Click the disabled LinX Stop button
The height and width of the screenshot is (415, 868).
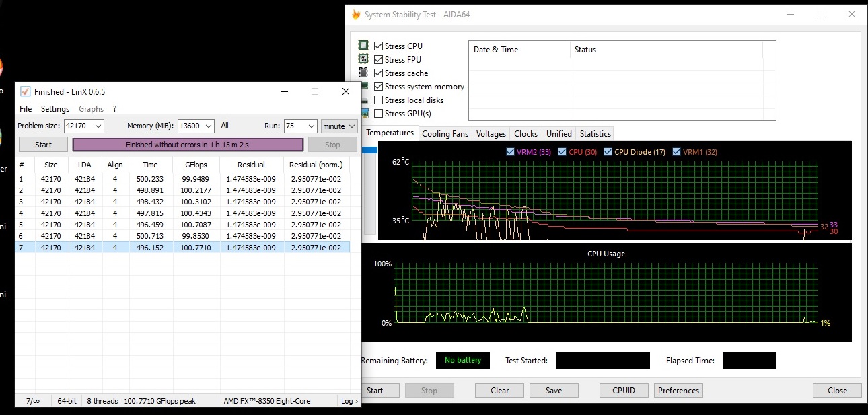coord(332,145)
